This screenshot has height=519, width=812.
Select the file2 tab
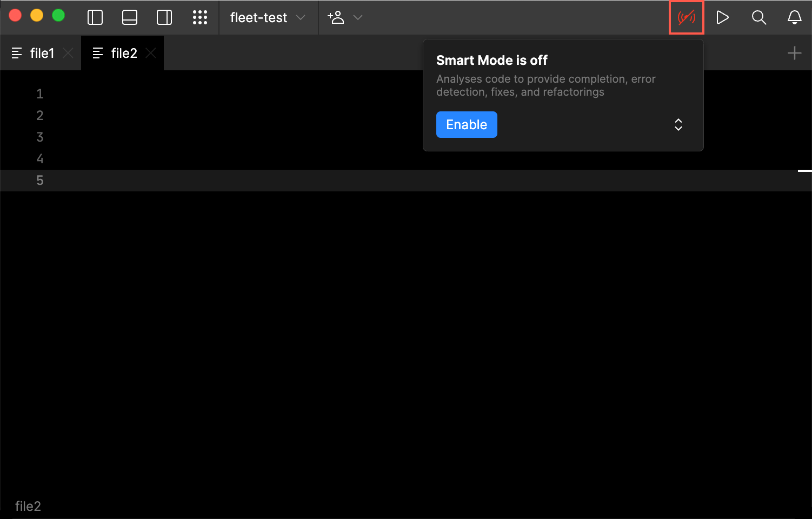click(x=123, y=52)
